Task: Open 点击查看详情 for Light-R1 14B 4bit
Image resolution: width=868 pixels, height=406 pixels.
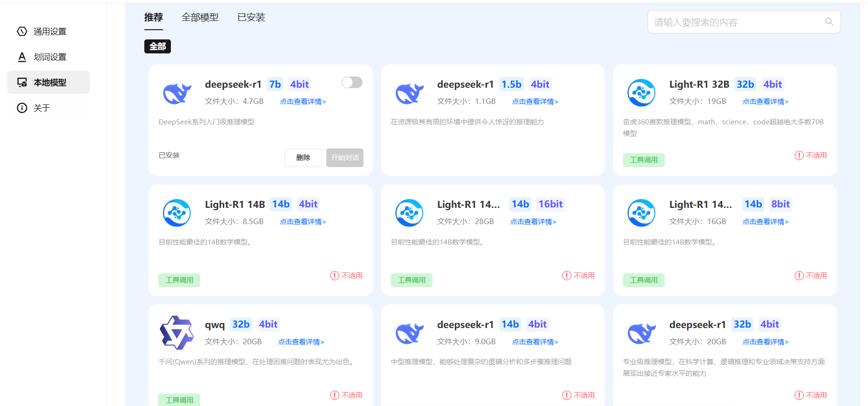Action: (x=303, y=222)
